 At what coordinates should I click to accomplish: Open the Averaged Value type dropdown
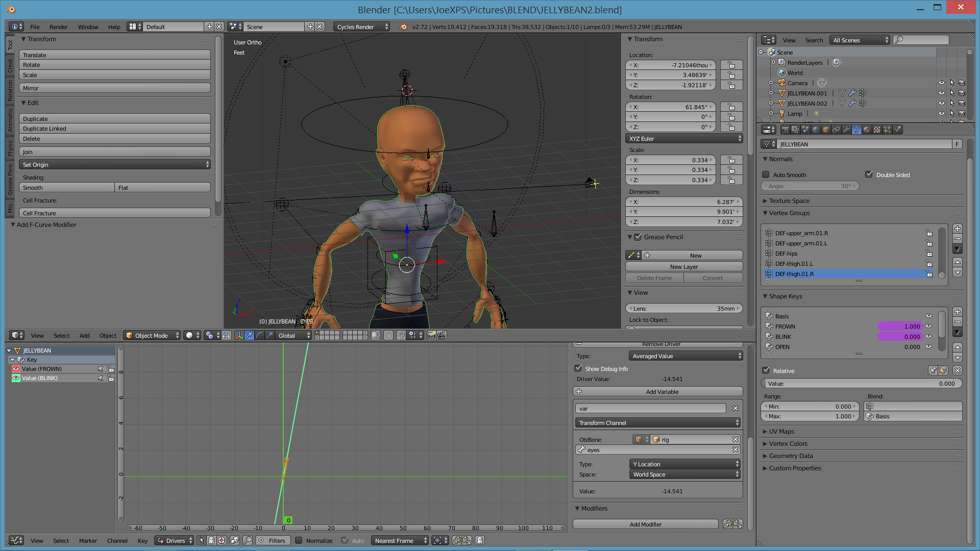point(685,356)
